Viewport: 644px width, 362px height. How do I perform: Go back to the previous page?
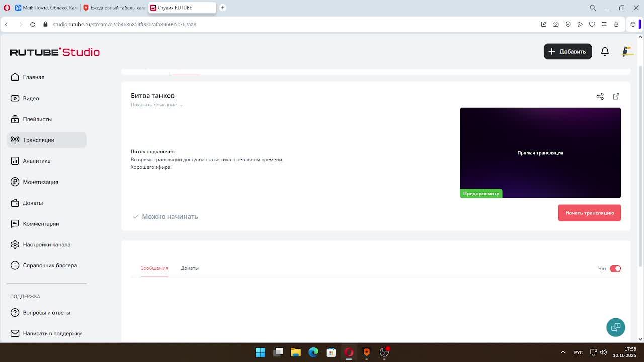(x=6, y=24)
